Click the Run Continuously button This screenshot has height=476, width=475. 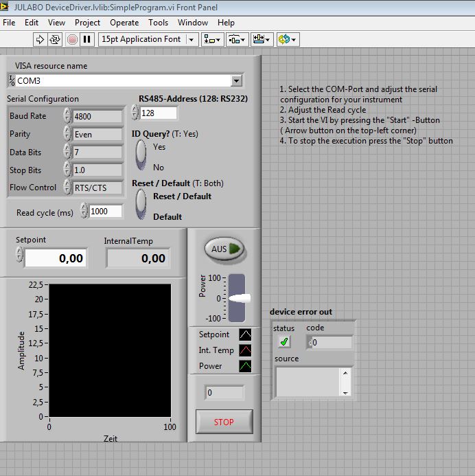[x=56, y=39]
